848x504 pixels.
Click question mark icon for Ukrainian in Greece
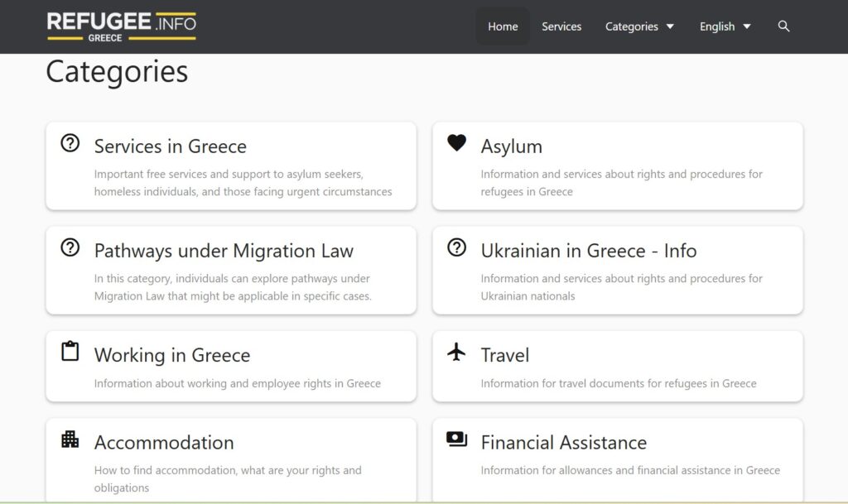click(456, 247)
